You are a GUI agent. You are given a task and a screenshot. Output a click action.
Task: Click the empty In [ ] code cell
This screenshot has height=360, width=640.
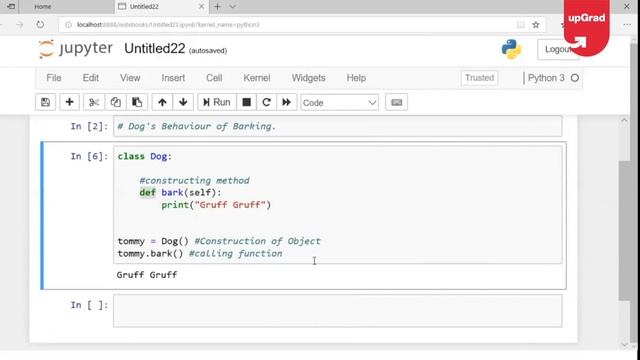tap(338, 311)
